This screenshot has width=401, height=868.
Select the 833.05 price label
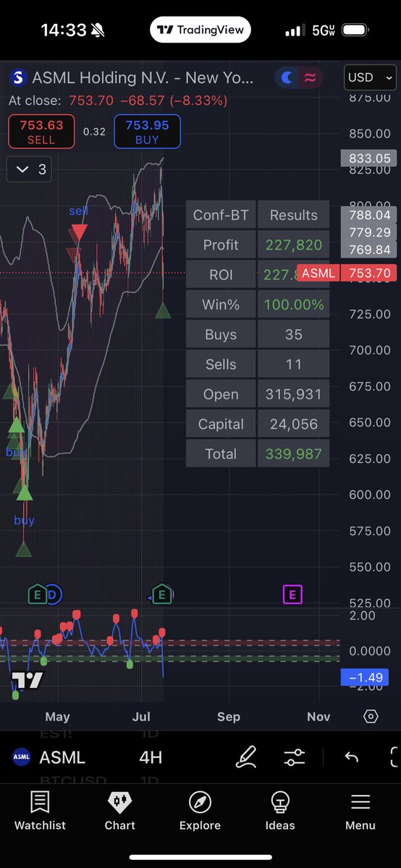368,158
